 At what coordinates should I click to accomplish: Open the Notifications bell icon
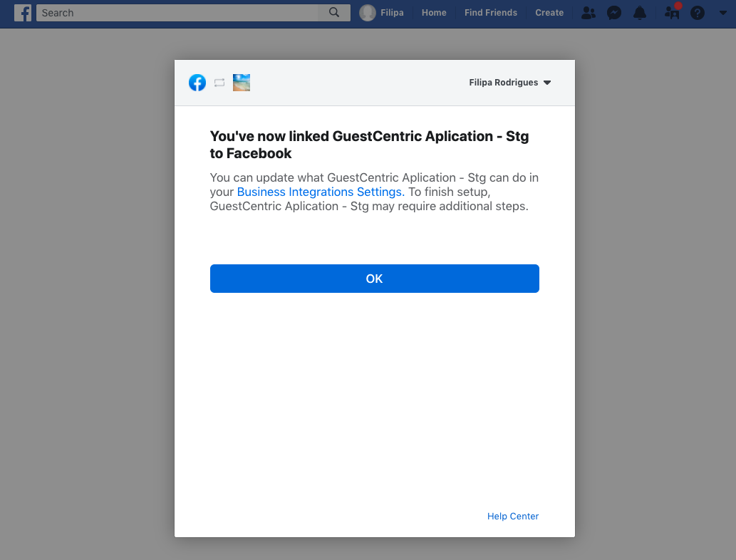(x=639, y=13)
